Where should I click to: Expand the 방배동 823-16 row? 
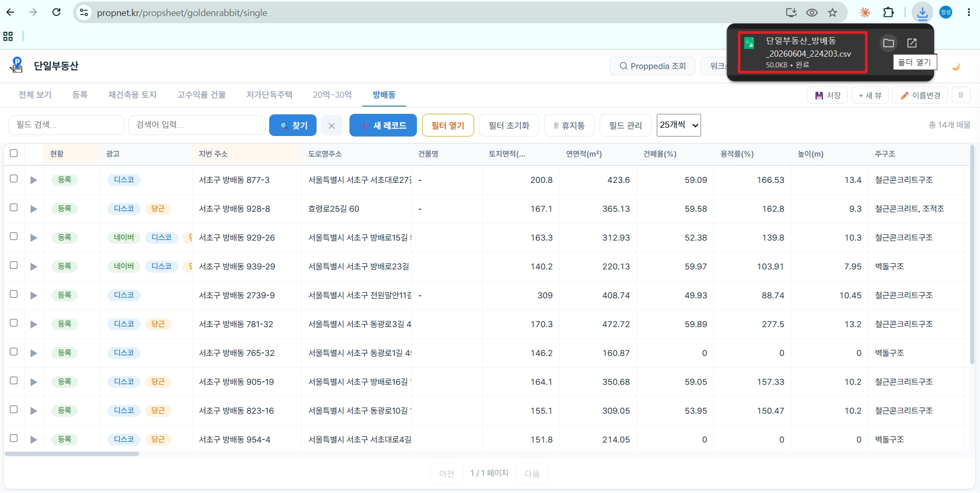tap(33, 411)
